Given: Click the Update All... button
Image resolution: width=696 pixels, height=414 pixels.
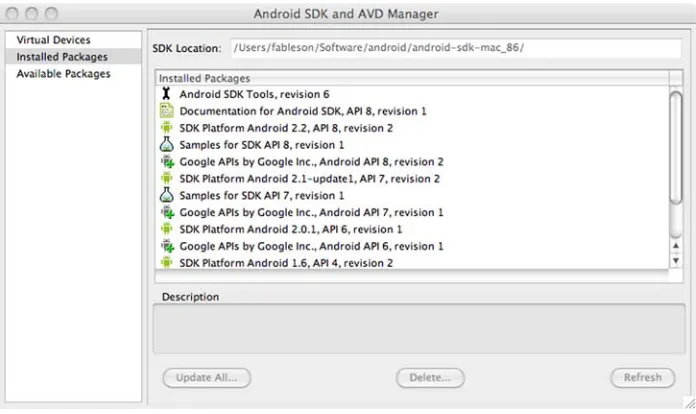Looking at the screenshot, I should (x=207, y=378).
